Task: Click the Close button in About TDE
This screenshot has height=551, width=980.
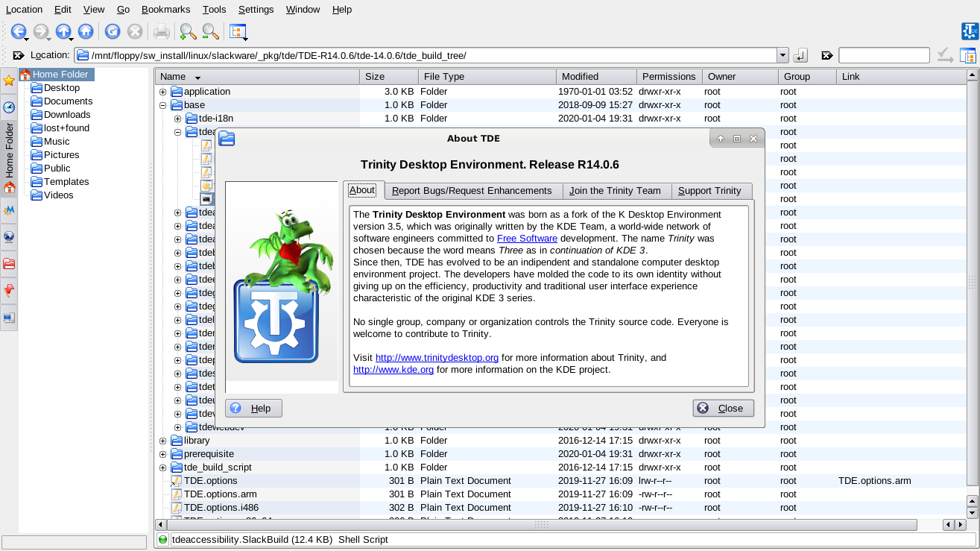Action: click(723, 408)
